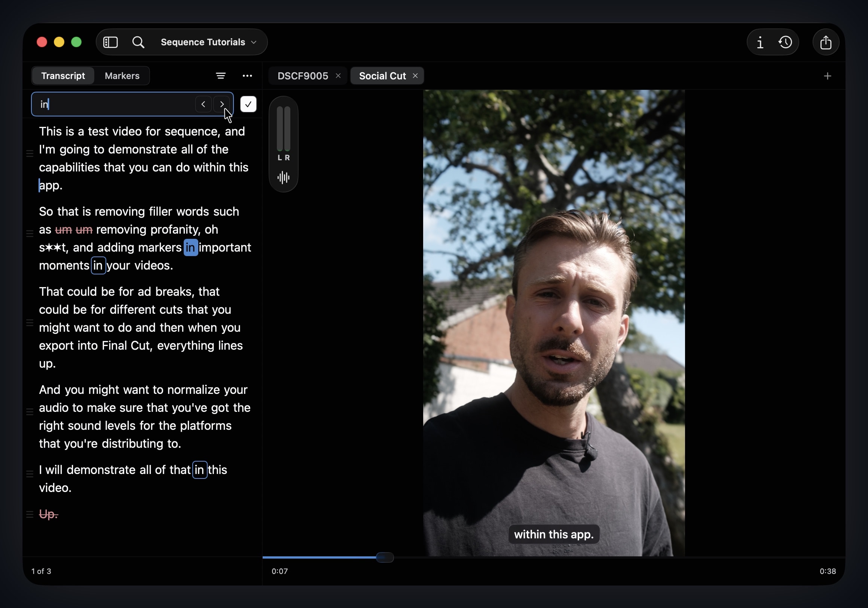The width and height of the screenshot is (868, 608).
Task: Click the word 'profanity,' in transcript
Action: coord(176,229)
